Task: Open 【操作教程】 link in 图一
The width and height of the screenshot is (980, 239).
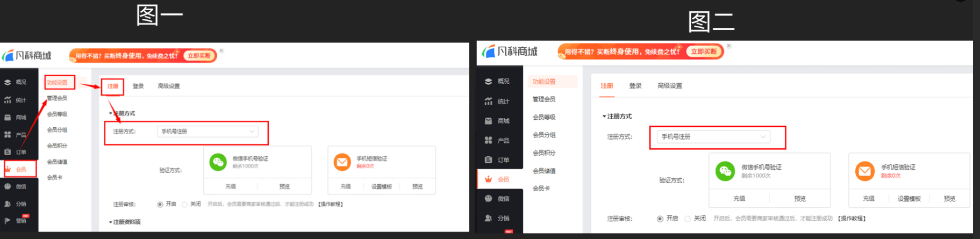Action: click(331, 205)
